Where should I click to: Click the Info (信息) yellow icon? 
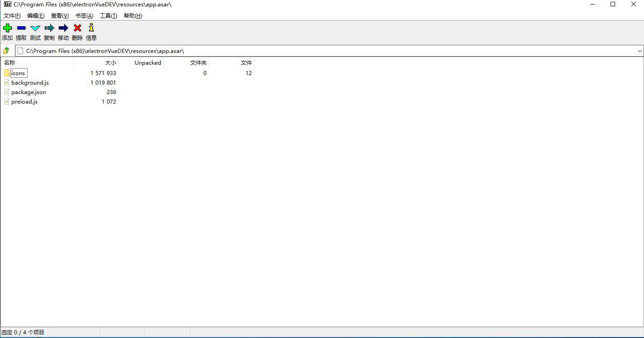click(x=91, y=28)
